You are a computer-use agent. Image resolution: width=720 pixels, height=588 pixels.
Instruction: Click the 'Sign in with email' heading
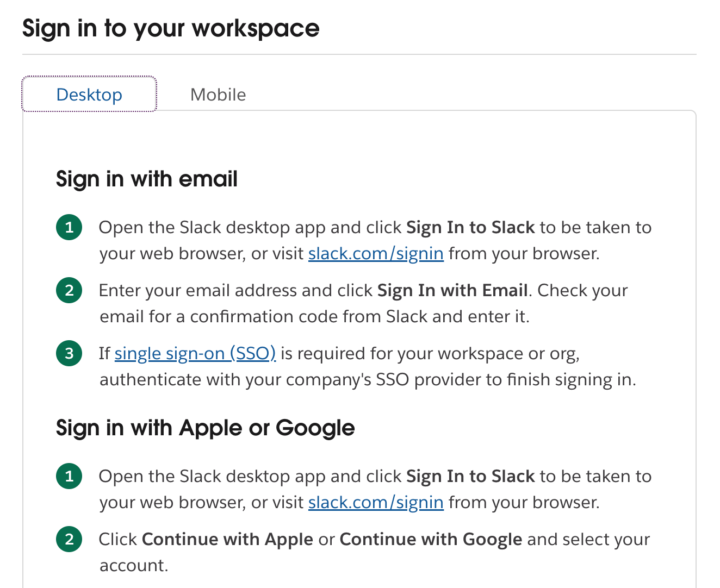tap(147, 179)
